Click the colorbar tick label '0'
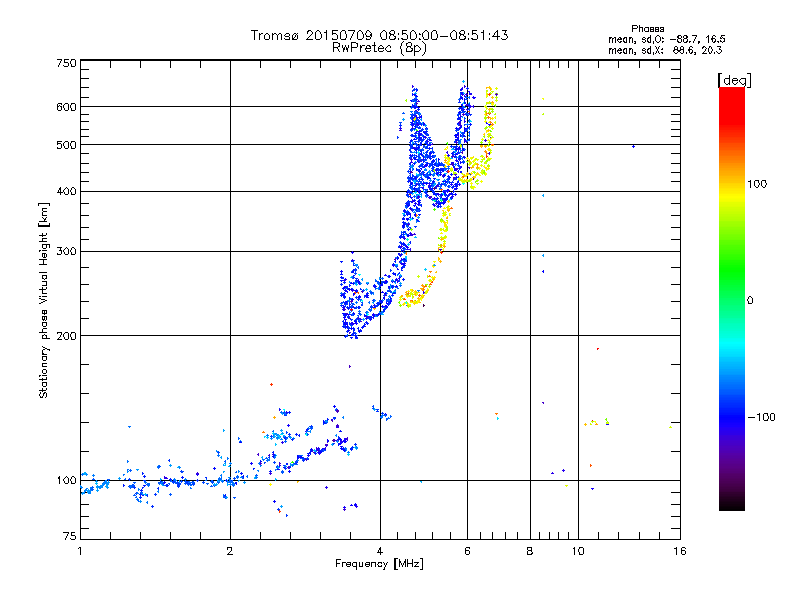The height and width of the screenshot is (600, 800). (x=750, y=301)
